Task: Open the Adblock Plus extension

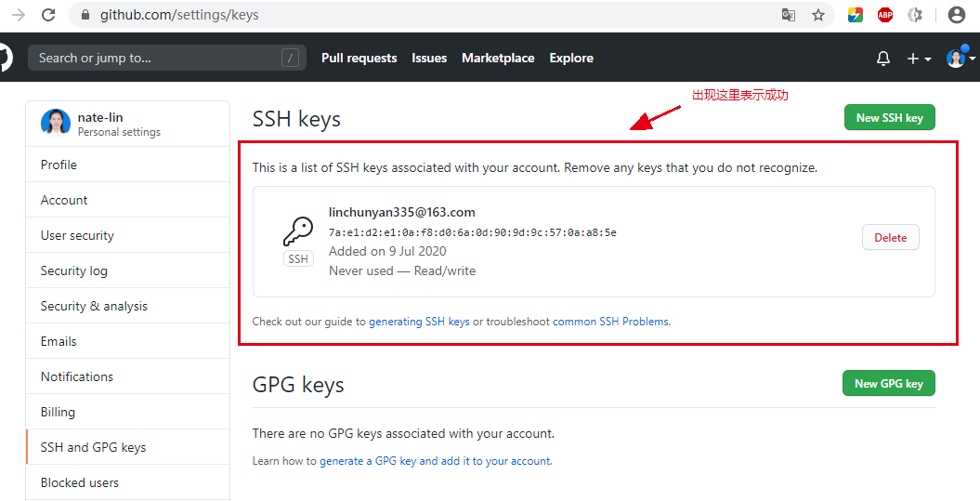Action: 885,15
